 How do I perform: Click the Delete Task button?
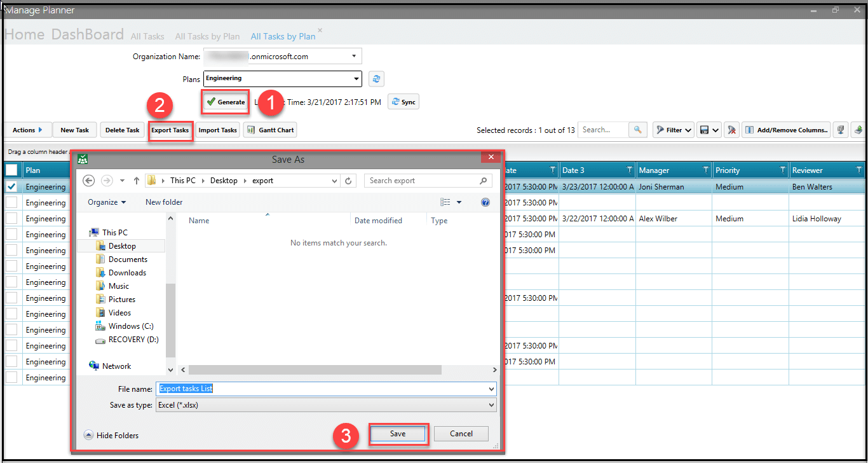click(x=122, y=130)
